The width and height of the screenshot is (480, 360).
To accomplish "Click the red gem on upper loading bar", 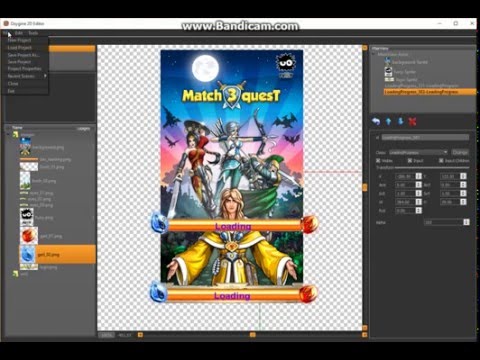I will tap(309, 224).
